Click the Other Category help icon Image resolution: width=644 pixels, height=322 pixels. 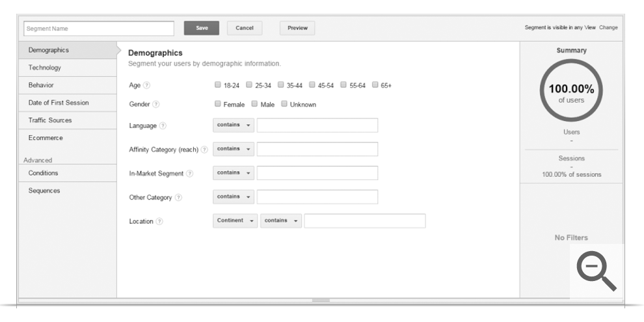pyautogui.click(x=178, y=197)
